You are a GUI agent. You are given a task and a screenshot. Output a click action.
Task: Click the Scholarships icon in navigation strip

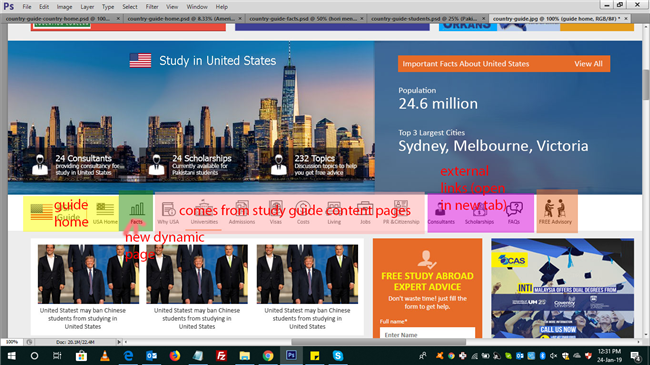pos(479,209)
